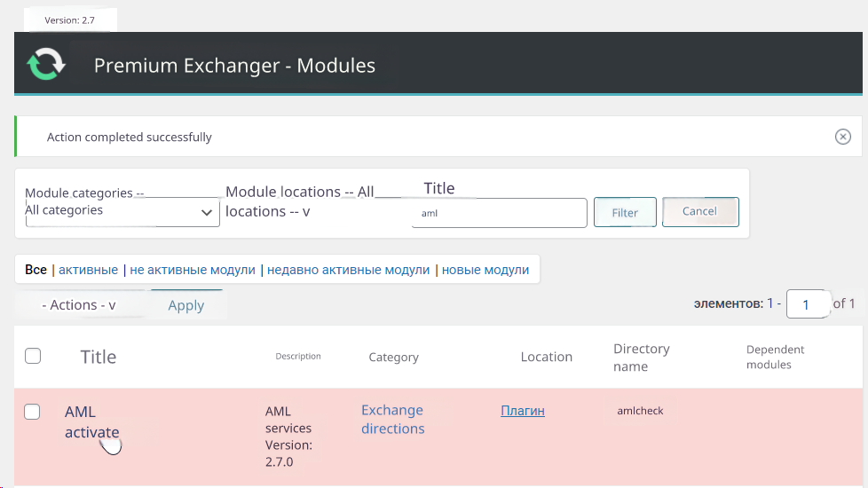868x488 pixels.
Task: Show 'не активные модули' list
Action: [193, 270]
